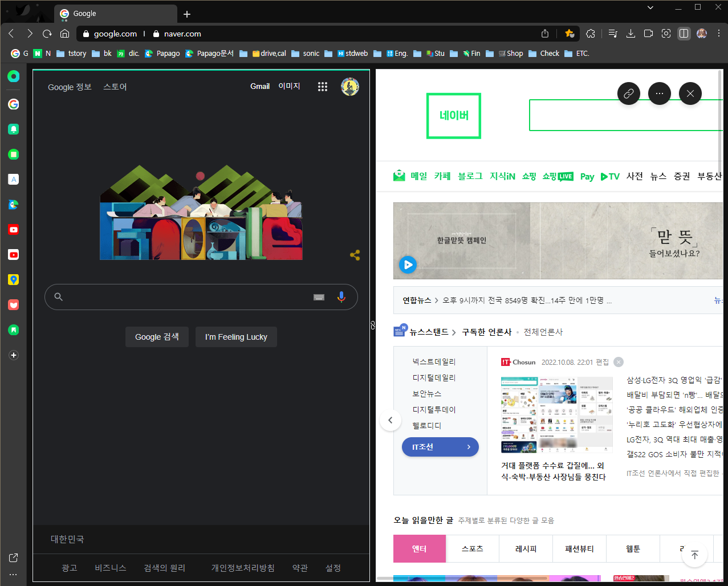Share the doodle with the share icon
The height and width of the screenshot is (586, 728).
click(355, 255)
